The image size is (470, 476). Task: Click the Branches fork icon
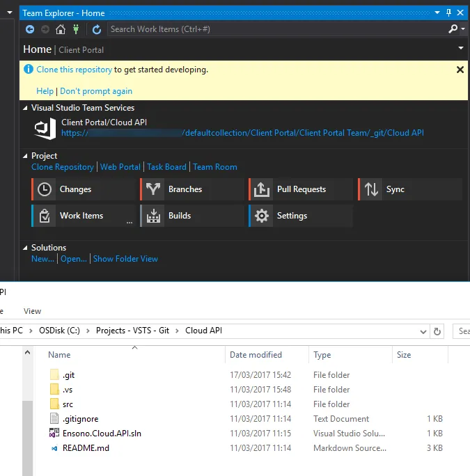(153, 189)
